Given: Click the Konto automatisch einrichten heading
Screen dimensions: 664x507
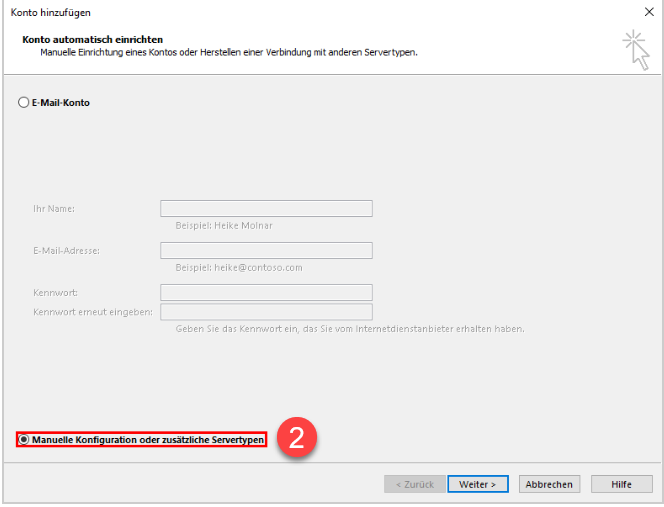Looking at the screenshot, I should click(78, 39).
